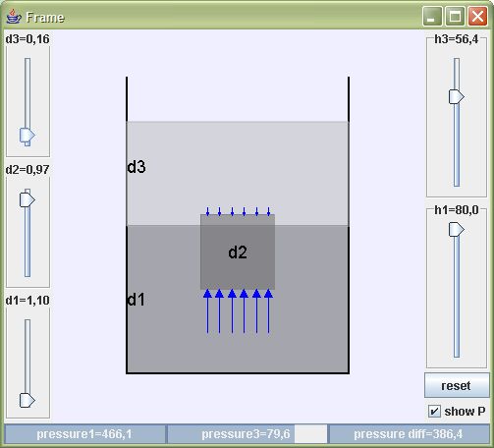Maximize the Frame window

click(455, 16)
